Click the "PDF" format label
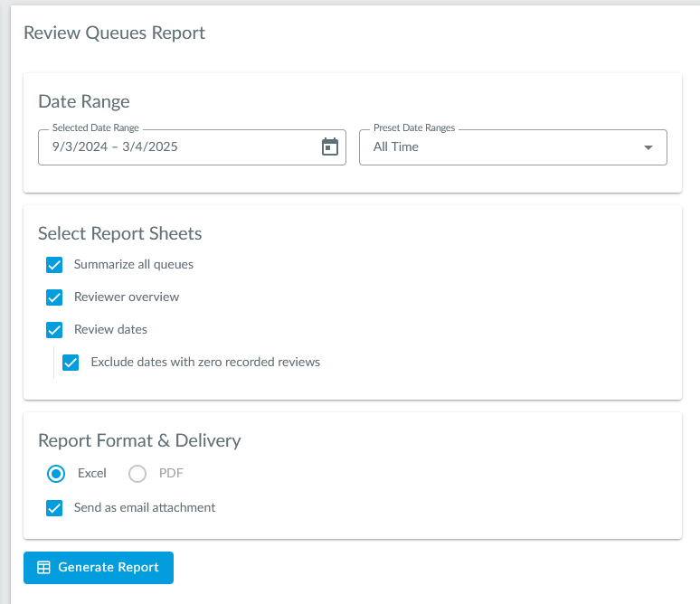This screenshot has height=604, width=700. [x=171, y=473]
